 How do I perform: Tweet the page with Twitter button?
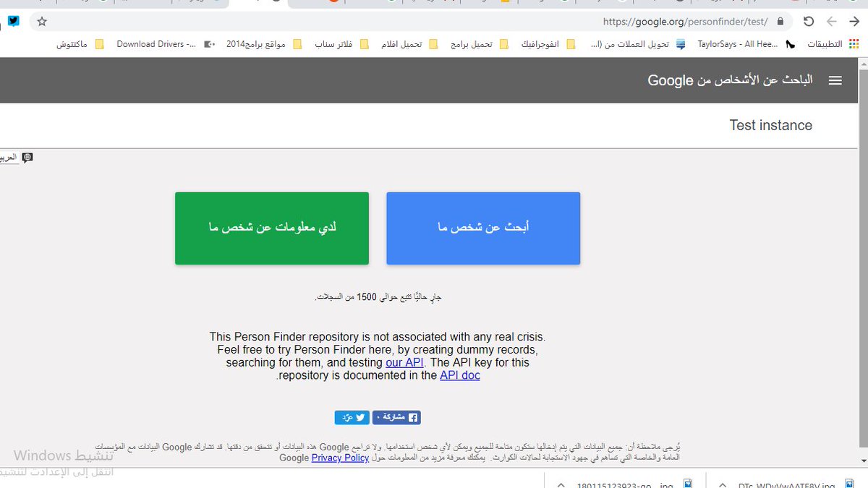pyautogui.click(x=352, y=417)
